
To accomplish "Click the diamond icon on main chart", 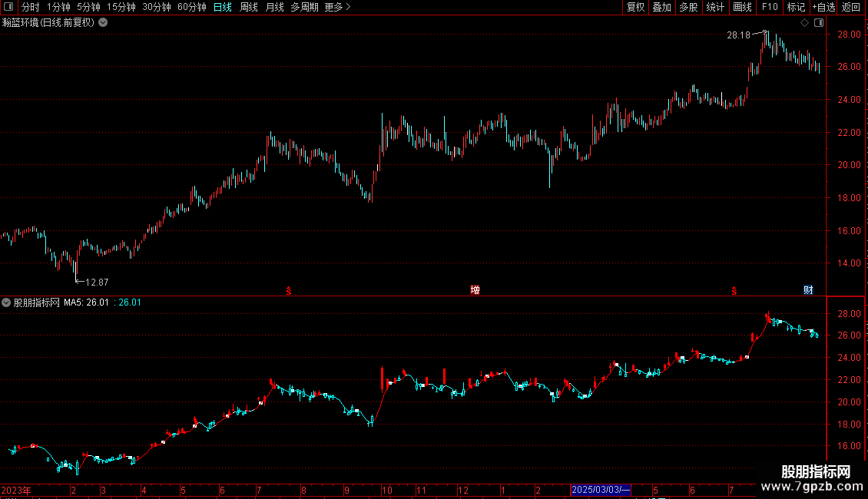I will click(x=805, y=23).
